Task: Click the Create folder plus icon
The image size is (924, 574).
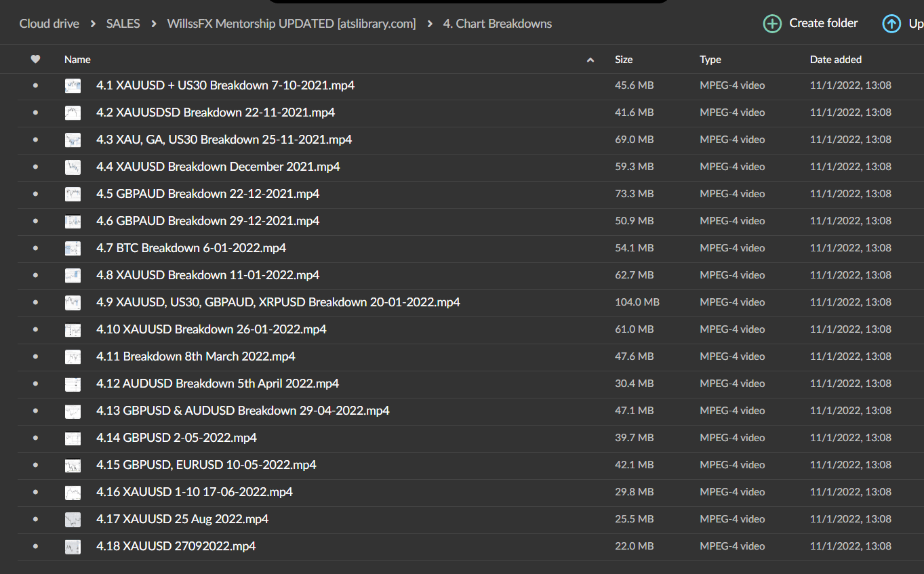Action: tap(772, 24)
